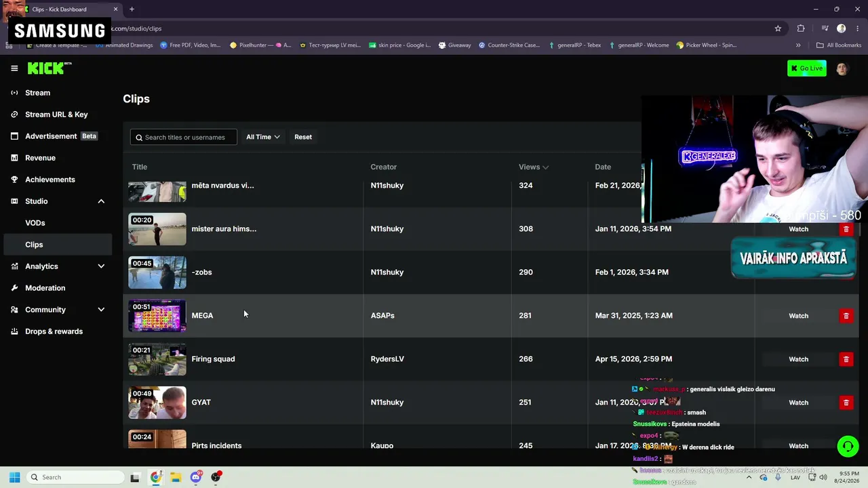
Task: Open Discord from the taskbar
Action: 196,477
